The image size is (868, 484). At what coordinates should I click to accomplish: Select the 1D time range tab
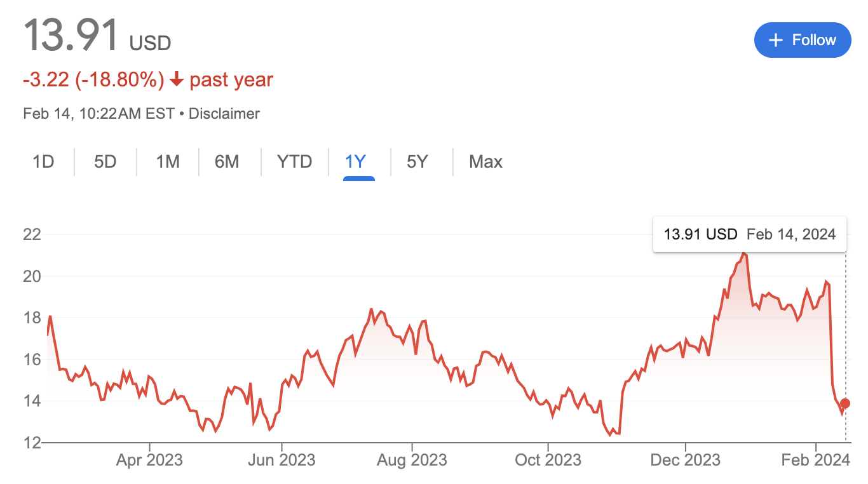pyautogui.click(x=43, y=162)
